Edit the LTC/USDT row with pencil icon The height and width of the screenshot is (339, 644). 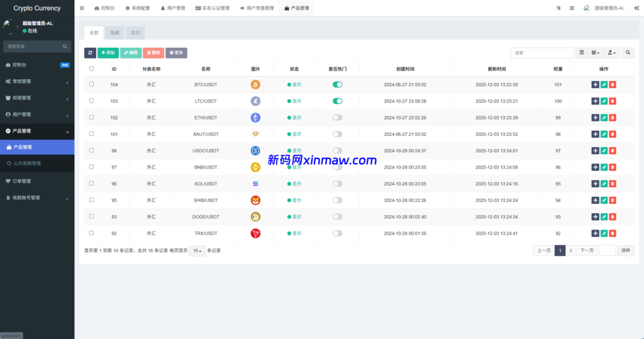click(604, 101)
